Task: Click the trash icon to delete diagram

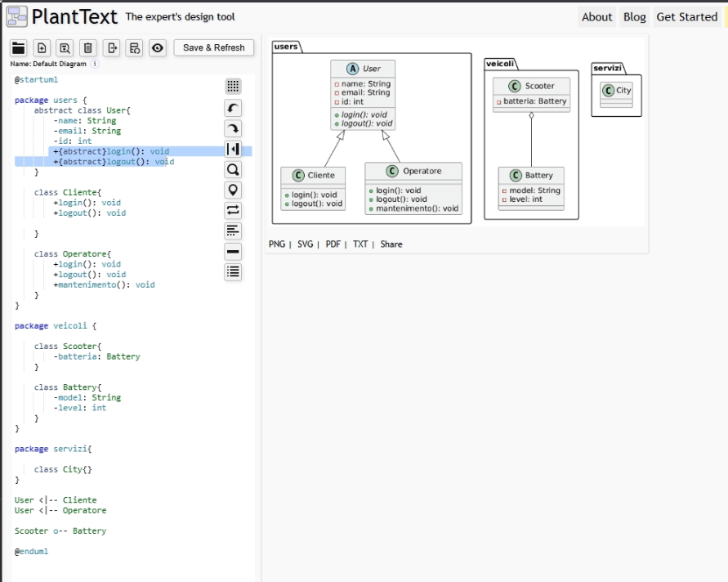Action: click(x=88, y=48)
